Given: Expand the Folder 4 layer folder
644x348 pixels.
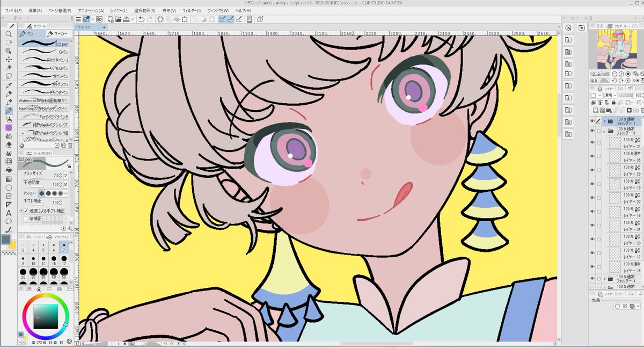Looking at the screenshot, I should (x=604, y=279).
